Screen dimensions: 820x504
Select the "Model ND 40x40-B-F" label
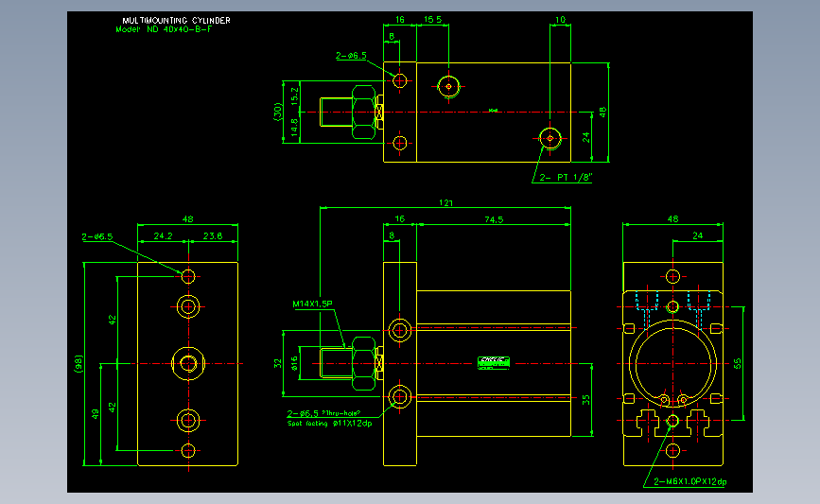click(x=164, y=29)
